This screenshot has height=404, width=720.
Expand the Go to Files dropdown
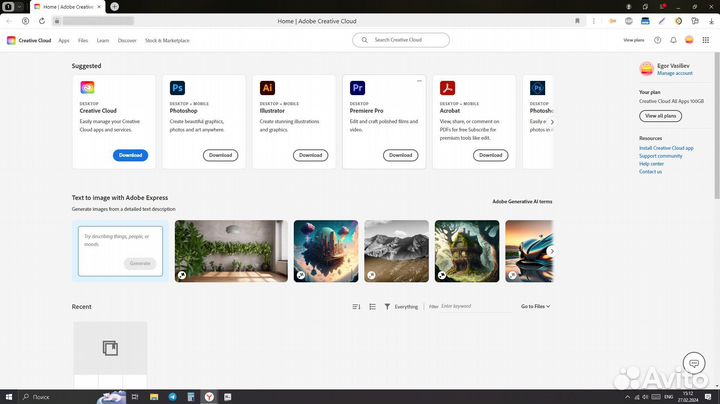[x=535, y=306]
